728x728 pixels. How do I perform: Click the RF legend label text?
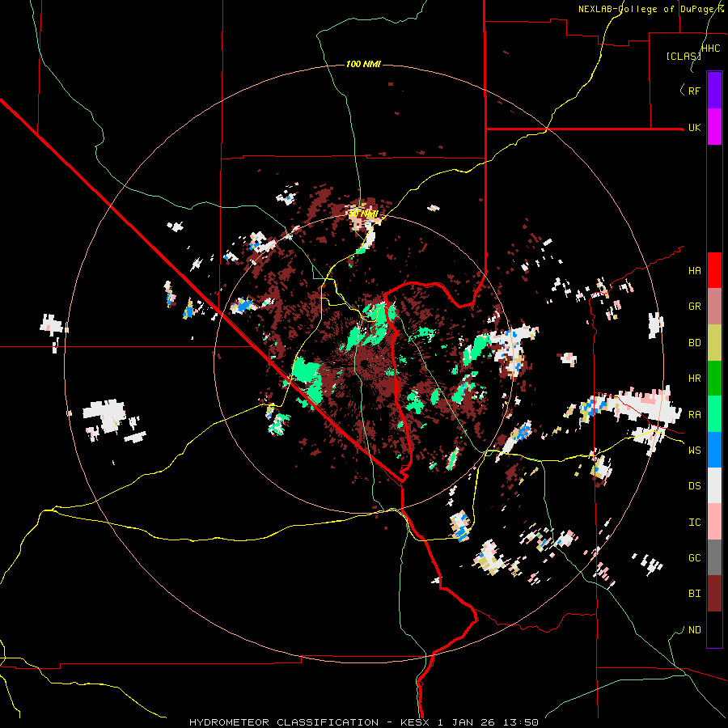pyautogui.click(x=694, y=91)
